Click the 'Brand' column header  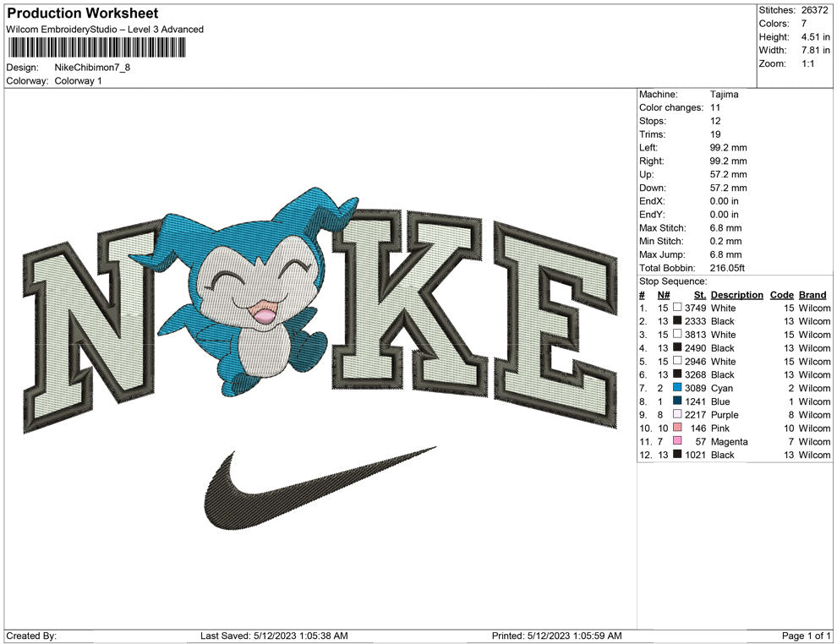812,294
